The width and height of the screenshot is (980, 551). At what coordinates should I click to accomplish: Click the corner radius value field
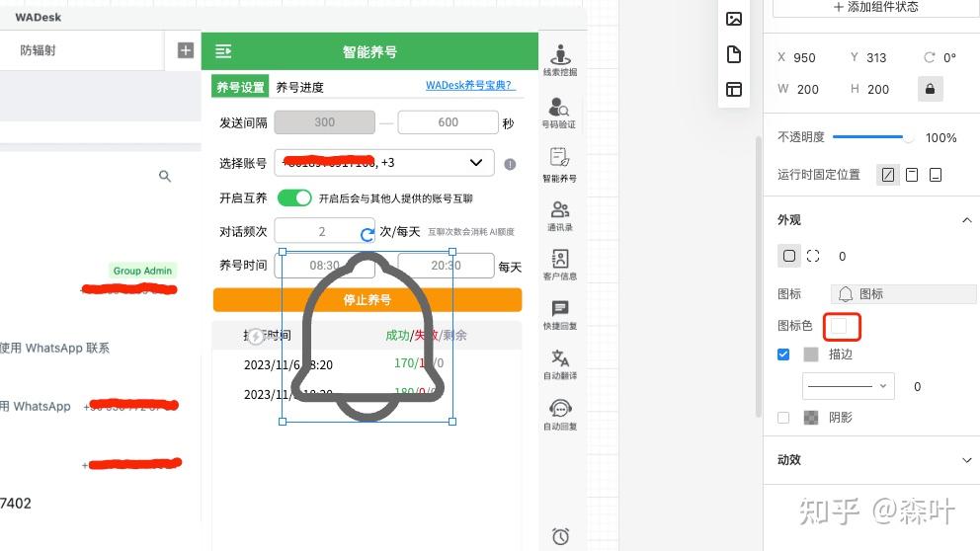(x=843, y=256)
